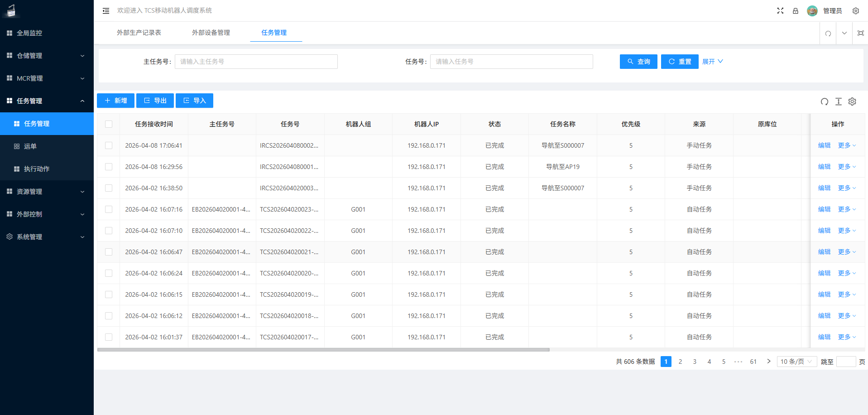Maximize content area icon in tab bar
Screen dimensions: 868x415
pos(861,33)
